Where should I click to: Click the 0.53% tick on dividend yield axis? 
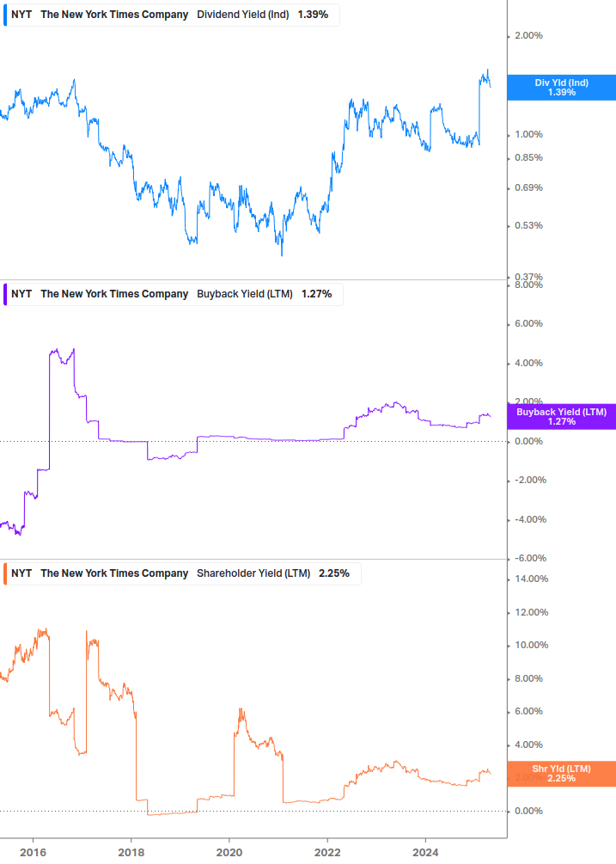click(528, 225)
